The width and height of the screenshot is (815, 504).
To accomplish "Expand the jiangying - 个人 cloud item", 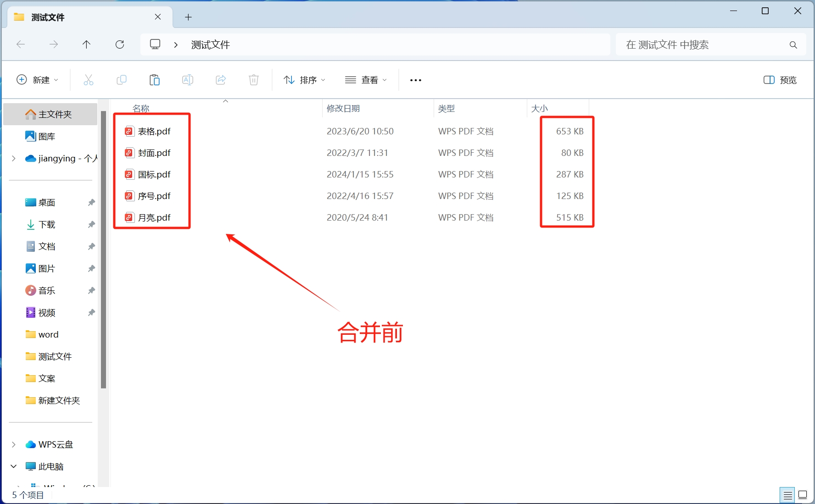I will click(x=13, y=158).
